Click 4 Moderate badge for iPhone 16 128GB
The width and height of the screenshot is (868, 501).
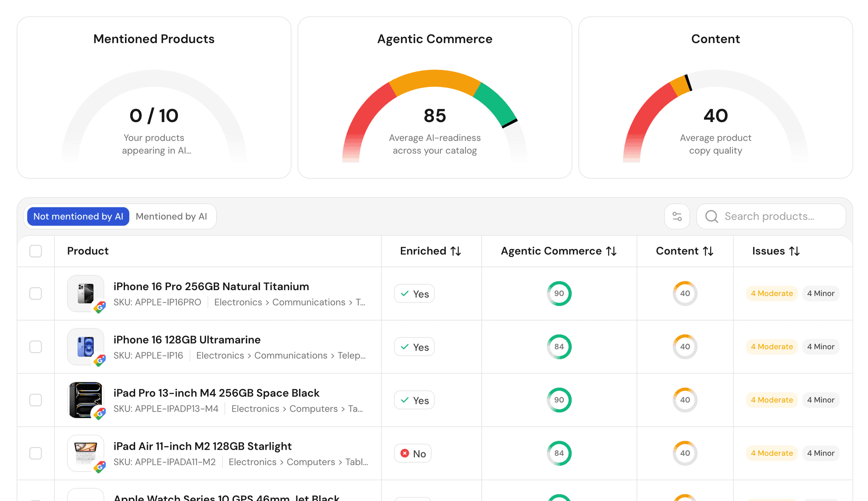[x=772, y=347]
